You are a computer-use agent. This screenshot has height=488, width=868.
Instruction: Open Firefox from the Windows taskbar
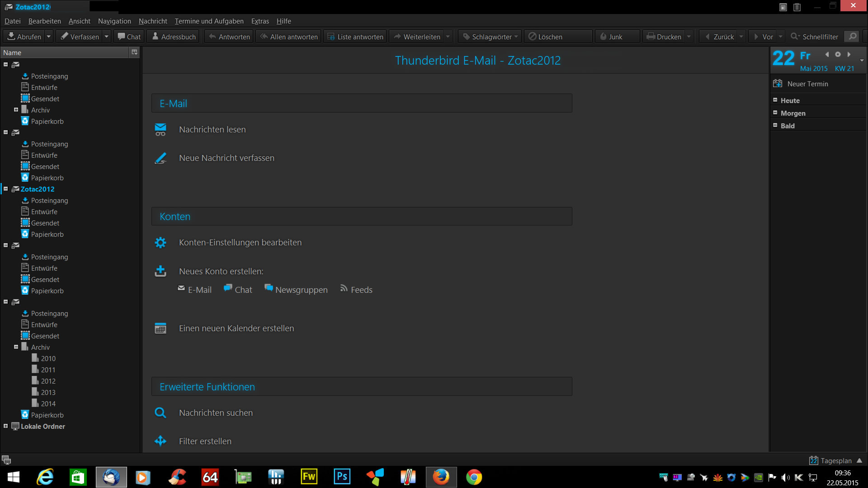coord(441,477)
